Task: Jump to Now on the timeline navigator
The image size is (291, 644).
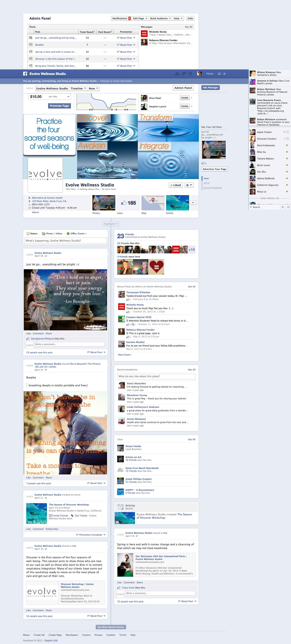Action: (206, 179)
